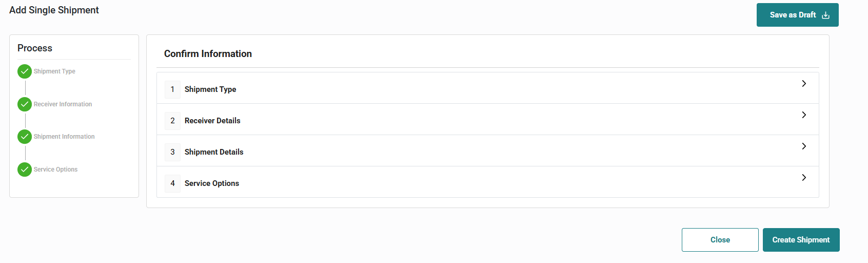Viewport: 868px width, 263px height.
Task: Click the Service Options accordion row title
Action: [x=212, y=183]
